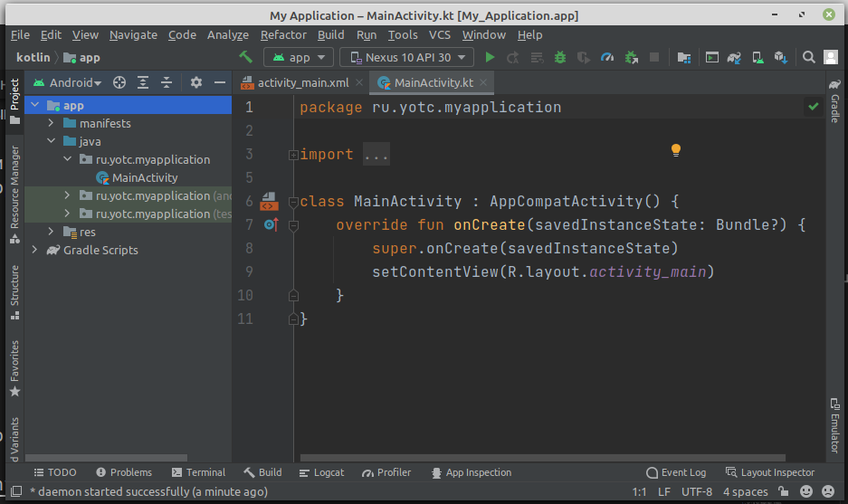Image resolution: width=848 pixels, height=504 pixels.
Task: Open the Profile app gauge icon
Action: point(607,57)
